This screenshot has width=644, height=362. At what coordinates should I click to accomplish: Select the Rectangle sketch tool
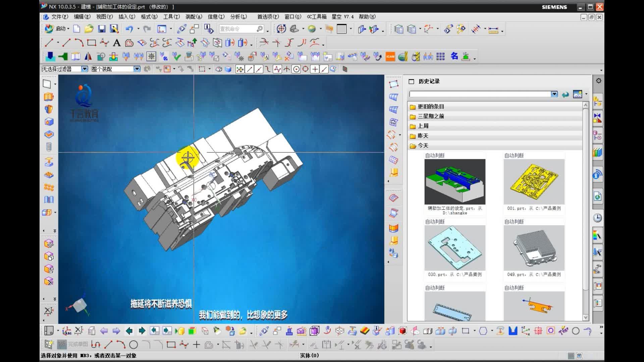[x=92, y=43]
